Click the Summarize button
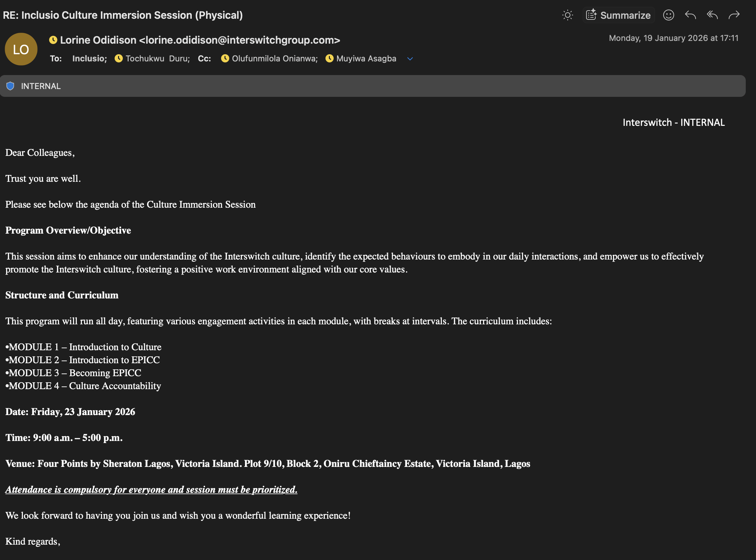This screenshot has height=560, width=756. click(x=619, y=15)
